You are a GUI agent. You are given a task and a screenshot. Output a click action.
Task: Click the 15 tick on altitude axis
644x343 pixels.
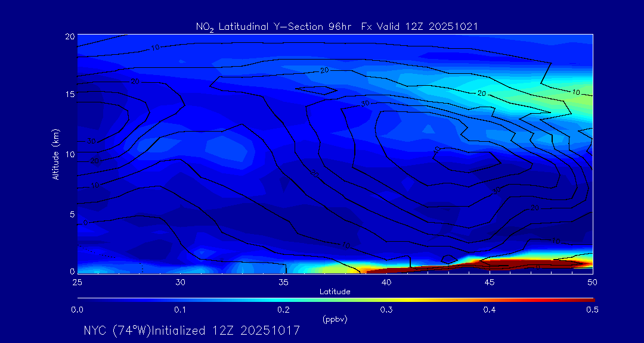click(x=69, y=95)
